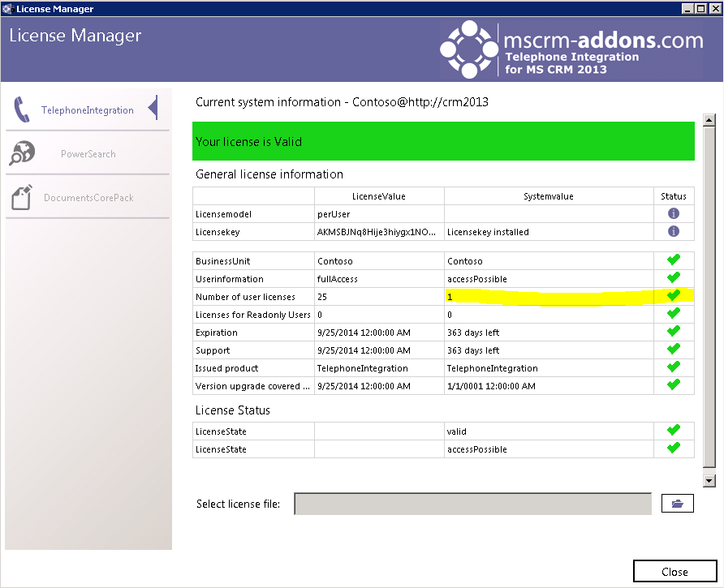Image resolution: width=724 pixels, height=588 pixels.
Task: Click the scrollbar up arrow
Action: 709,120
